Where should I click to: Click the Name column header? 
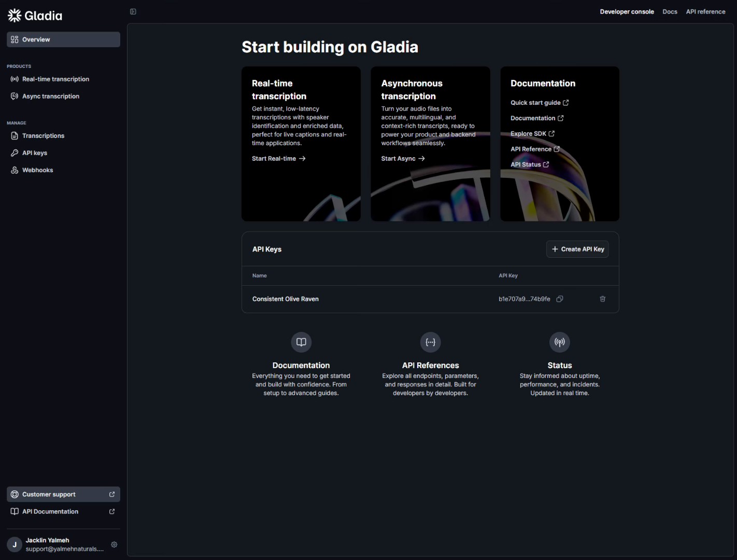click(260, 276)
